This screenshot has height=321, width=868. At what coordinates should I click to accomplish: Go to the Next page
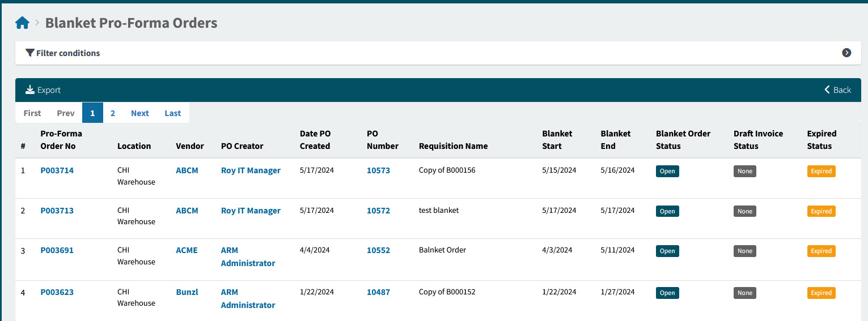[x=140, y=113]
